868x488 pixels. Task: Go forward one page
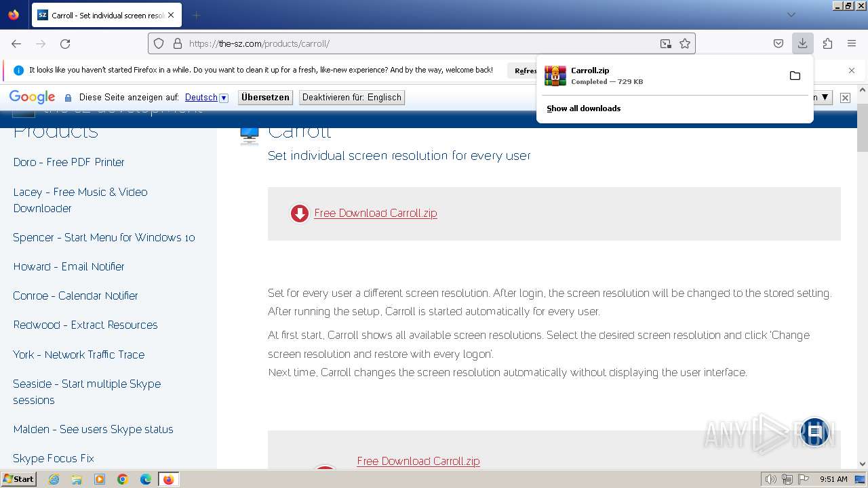click(x=41, y=43)
